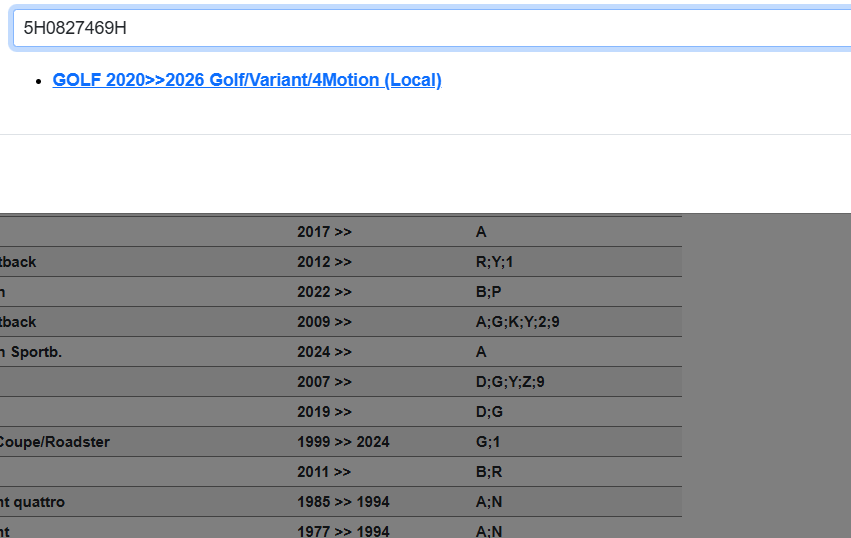Image resolution: width=851 pixels, height=538 pixels.
Task: Select the B;R code cell
Action: click(488, 472)
